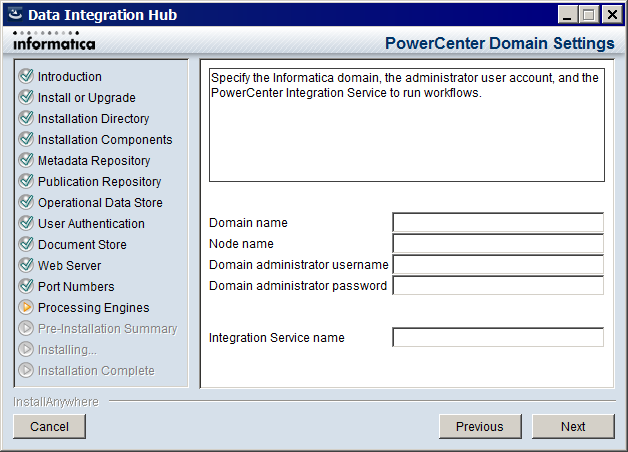The width and height of the screenshot is (628, 452).
Task: Click the Introduction step checkmark icon
Action: 26,76
